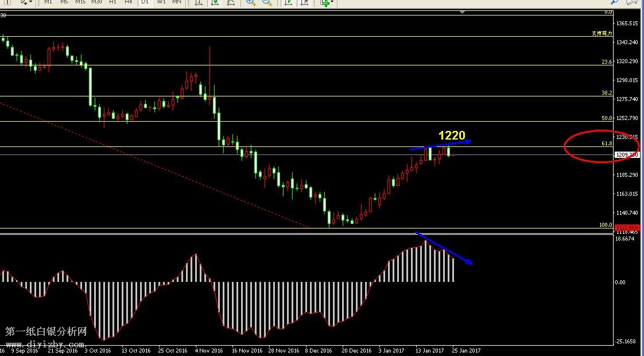Select the M1 timeframe
Image resolution: width=644 pixels, height=356 pixels.
click(48, 2)
